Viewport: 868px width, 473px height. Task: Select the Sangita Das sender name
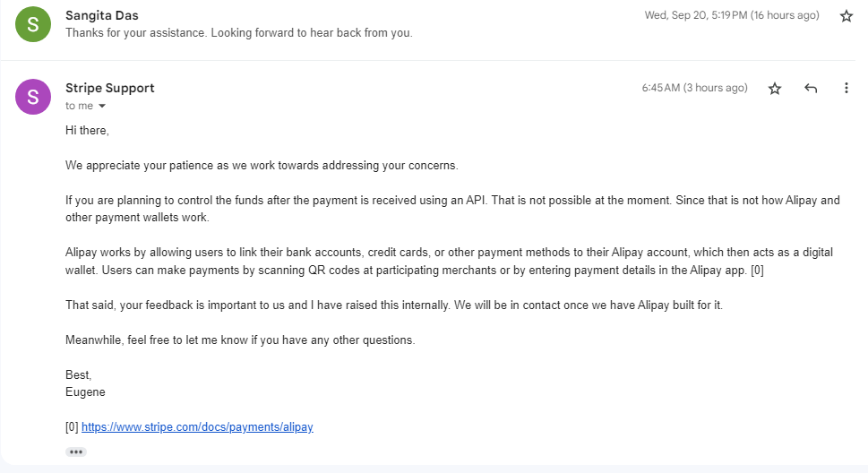[x=102, y=15]
